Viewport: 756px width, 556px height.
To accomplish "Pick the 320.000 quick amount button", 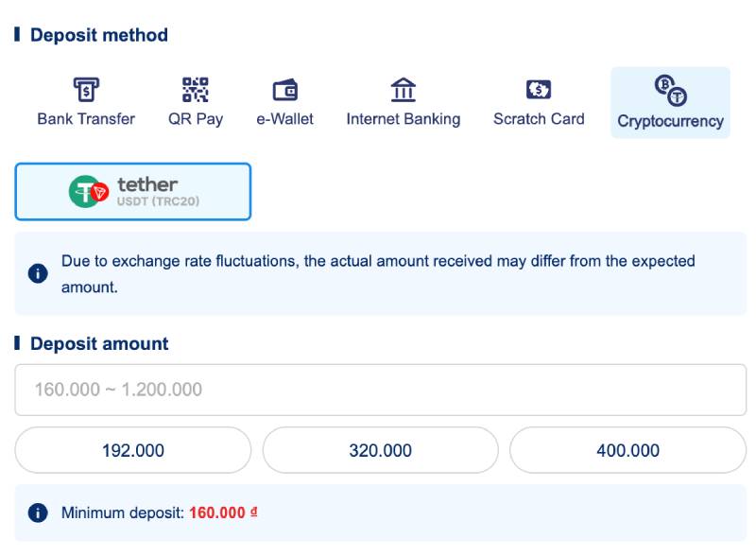I will [x=380, y=450].
